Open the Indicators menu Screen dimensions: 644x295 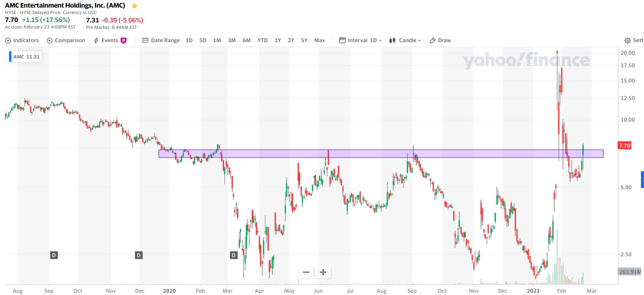[x=22, y=40]
